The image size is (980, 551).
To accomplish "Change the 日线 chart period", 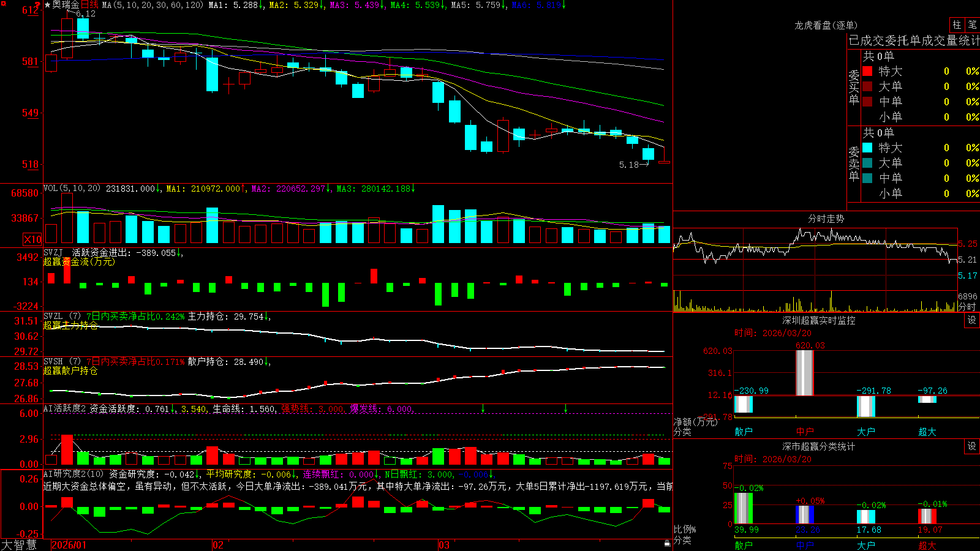I will coord(89,5).
